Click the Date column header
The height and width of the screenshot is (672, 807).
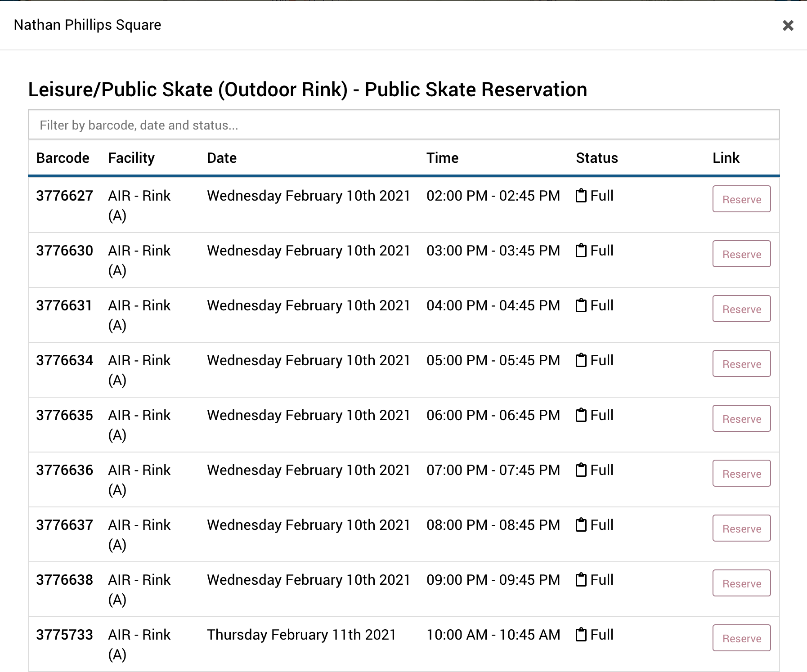[x=222, y=158]
